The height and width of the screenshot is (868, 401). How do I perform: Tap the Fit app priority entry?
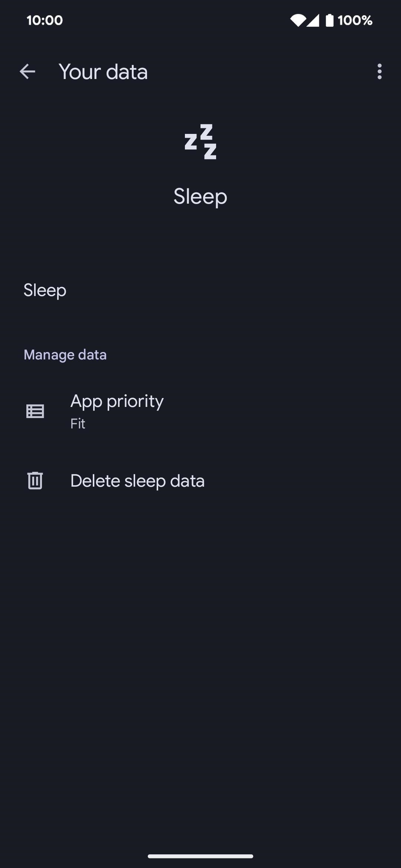coord(77,423)
